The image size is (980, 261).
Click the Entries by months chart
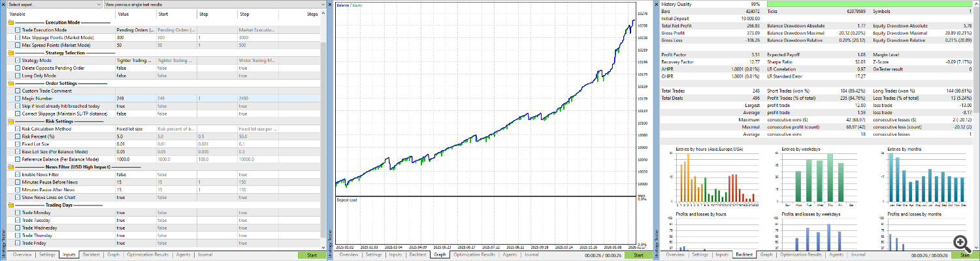(x=926, y=176)
